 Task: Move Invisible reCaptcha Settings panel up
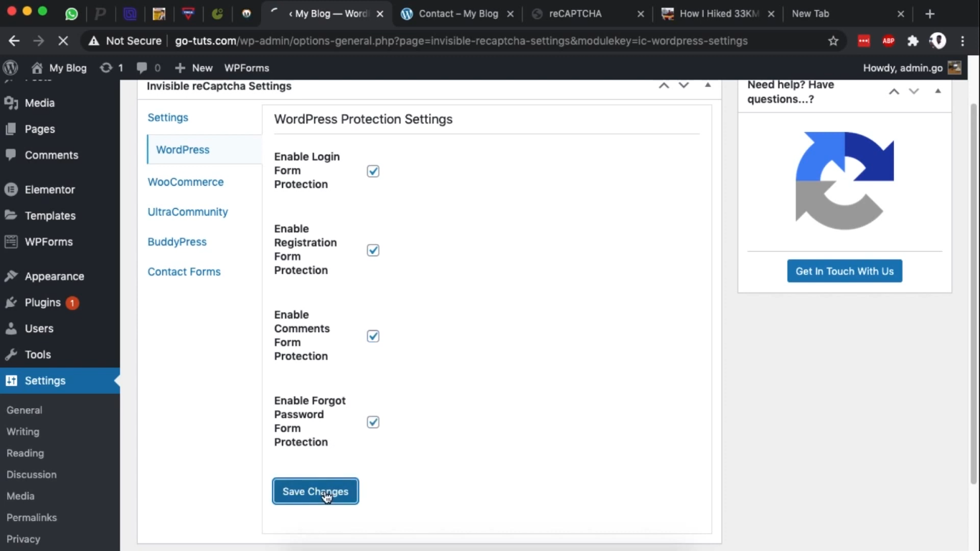pyautogui.click(x=664, y=85)
